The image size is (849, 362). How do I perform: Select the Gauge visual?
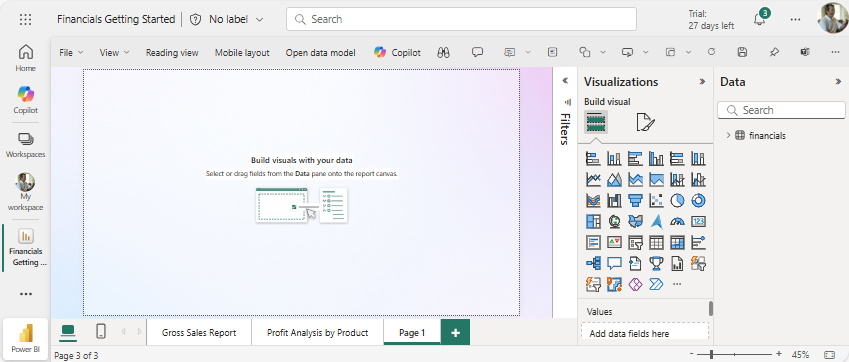pos(677,222)
